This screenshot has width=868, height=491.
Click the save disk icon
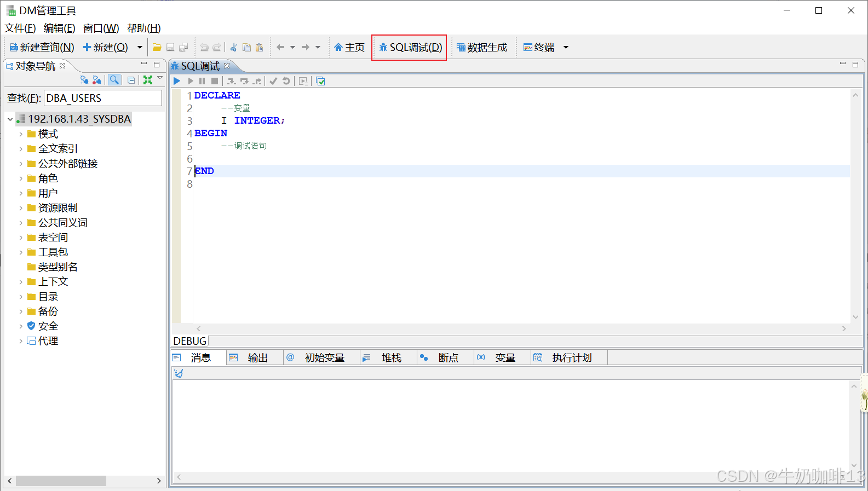click(170, 48)
